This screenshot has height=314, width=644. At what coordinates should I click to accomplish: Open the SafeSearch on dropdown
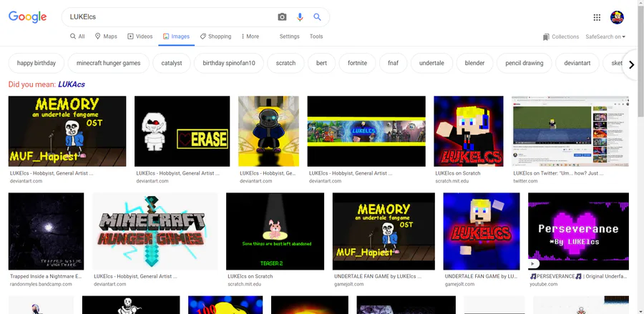pos(605,37)
